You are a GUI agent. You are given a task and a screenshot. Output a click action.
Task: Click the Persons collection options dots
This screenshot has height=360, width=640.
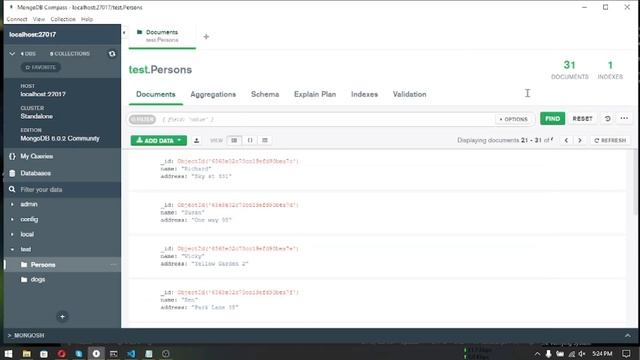pos(113,265)
